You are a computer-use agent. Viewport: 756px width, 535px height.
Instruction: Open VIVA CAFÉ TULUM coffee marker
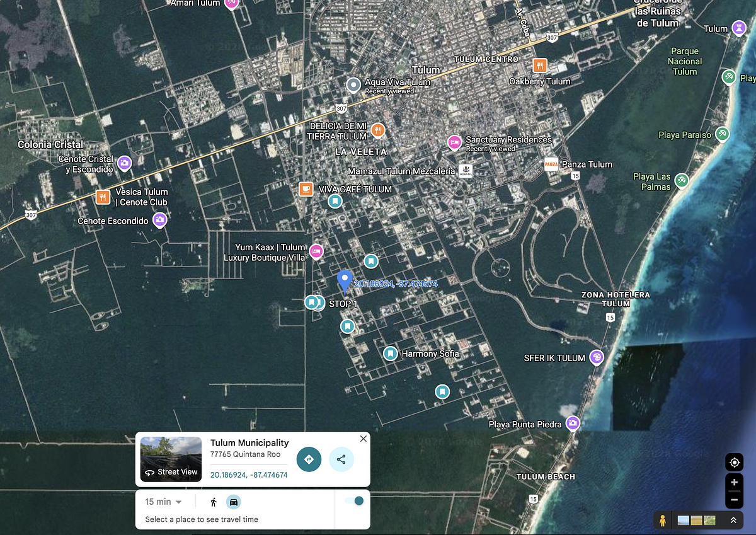point(306,188)
